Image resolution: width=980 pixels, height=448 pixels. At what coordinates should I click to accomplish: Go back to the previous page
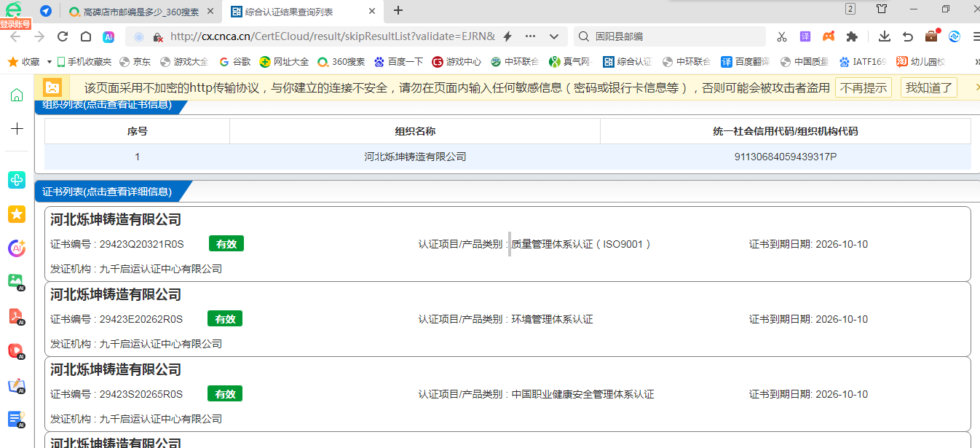tap(15, 36)
